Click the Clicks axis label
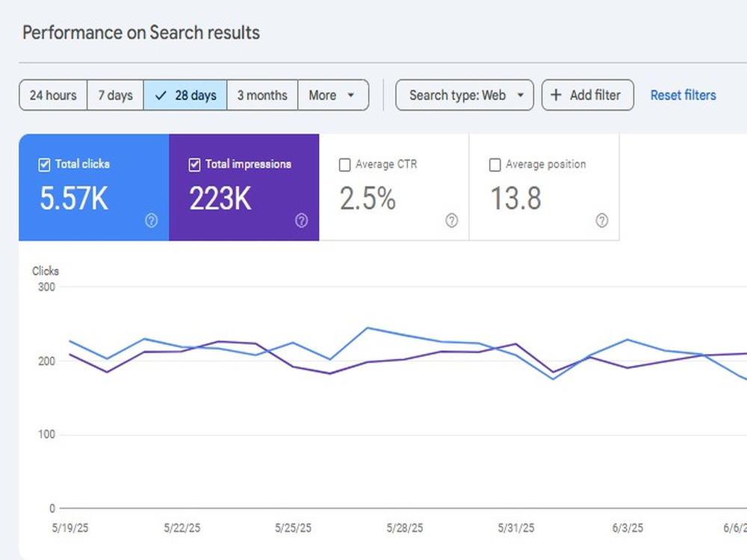This screenshot has height=560, width=747. tap(46, 271)
